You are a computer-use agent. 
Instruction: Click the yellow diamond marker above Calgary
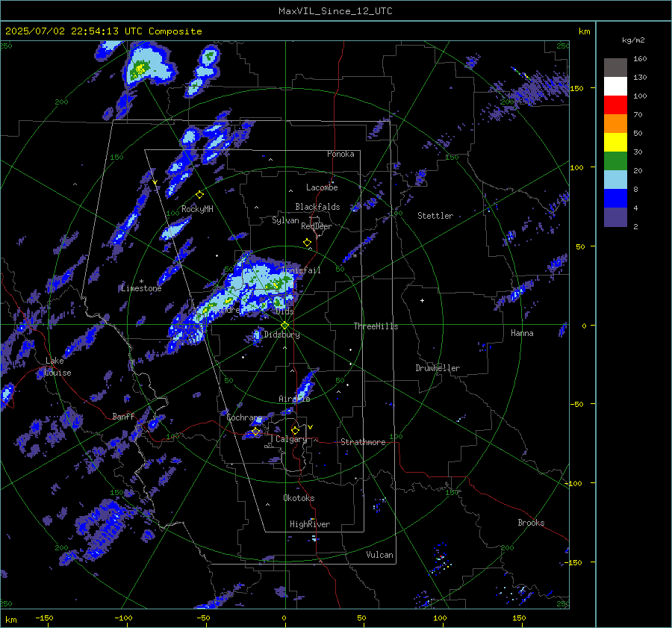click(x=295, y=430)
